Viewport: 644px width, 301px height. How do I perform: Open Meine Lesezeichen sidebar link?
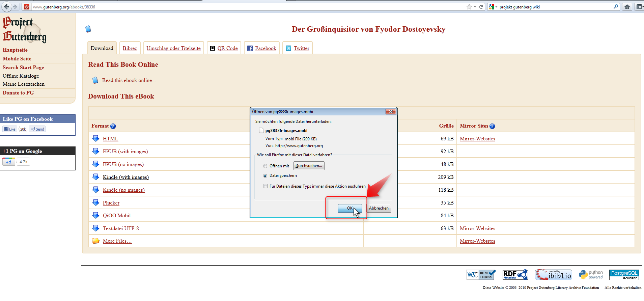(24, 84)
